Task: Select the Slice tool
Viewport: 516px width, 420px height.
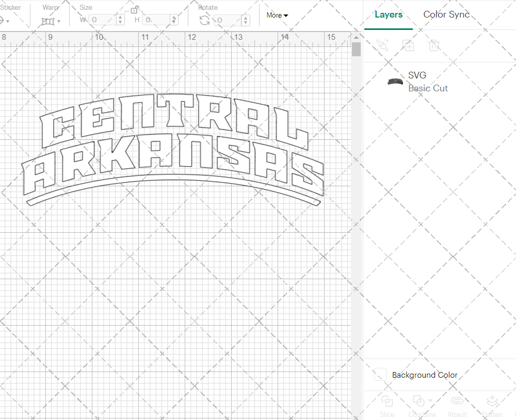Action: tap(387, 405)
